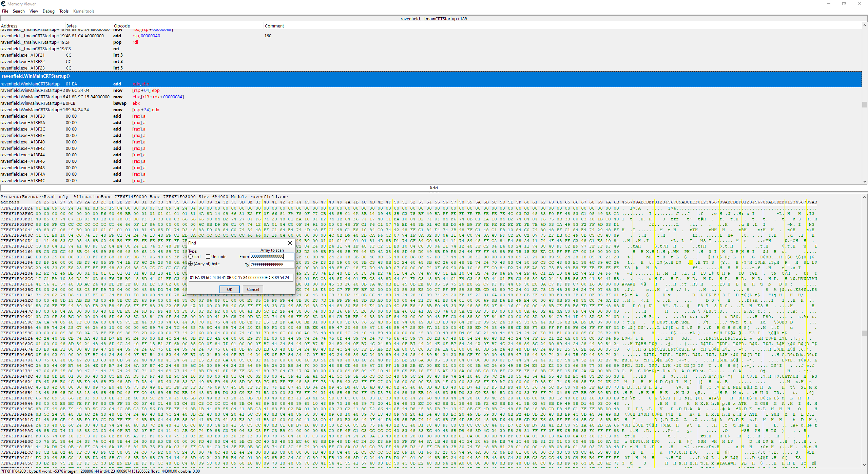
Task: Click the status bar byte/word values
Action: 100,471
